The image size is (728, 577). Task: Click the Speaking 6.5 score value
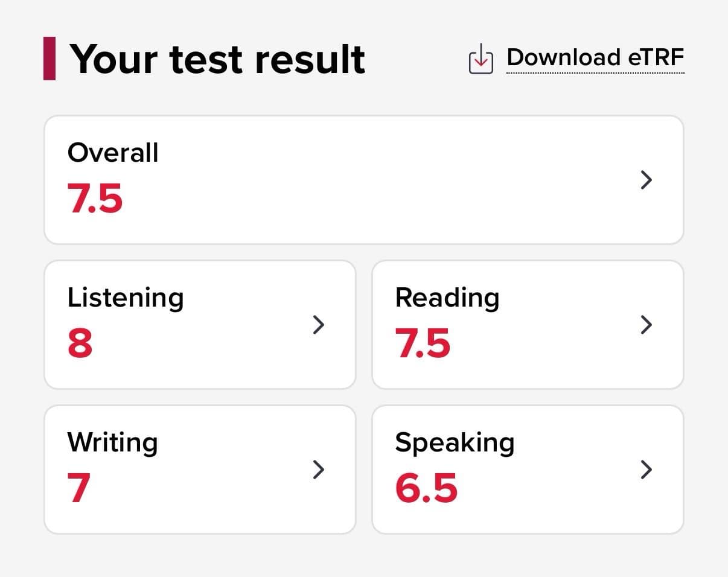426,488
